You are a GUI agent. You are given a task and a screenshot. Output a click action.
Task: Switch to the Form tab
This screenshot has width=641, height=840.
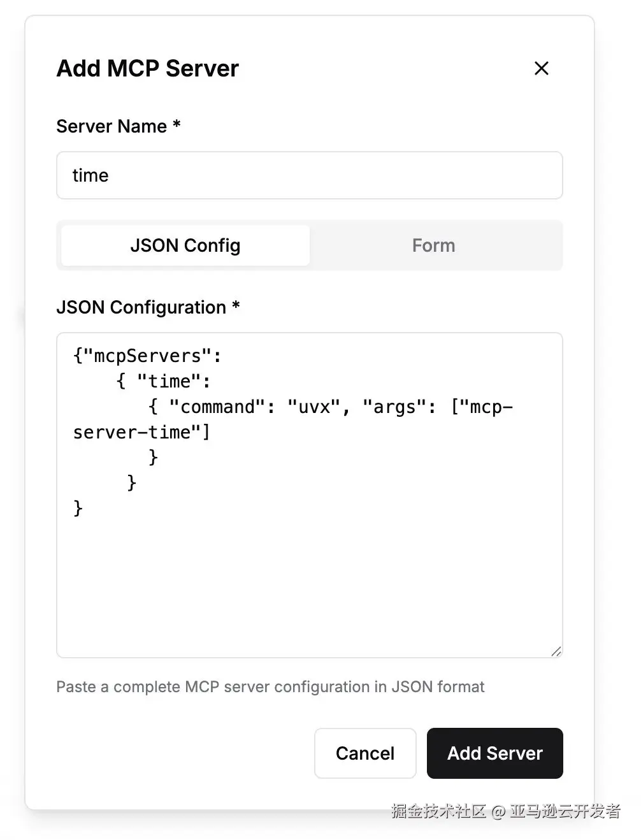pyautogui.click(x=433, y=245)
